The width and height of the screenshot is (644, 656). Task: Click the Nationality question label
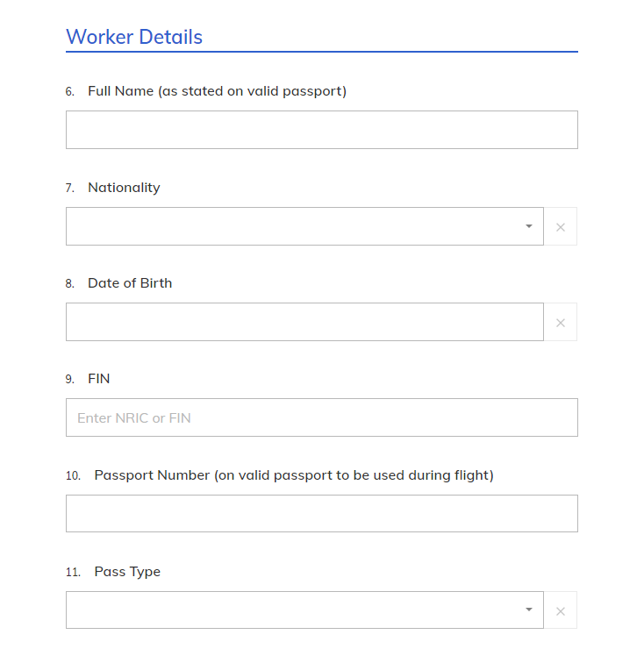pos(124,188)
